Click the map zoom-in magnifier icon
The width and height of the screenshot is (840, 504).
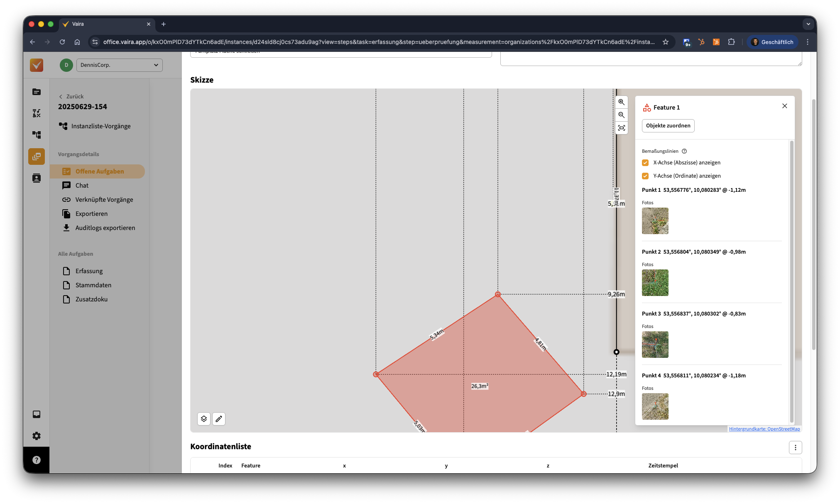pos(621,102)
